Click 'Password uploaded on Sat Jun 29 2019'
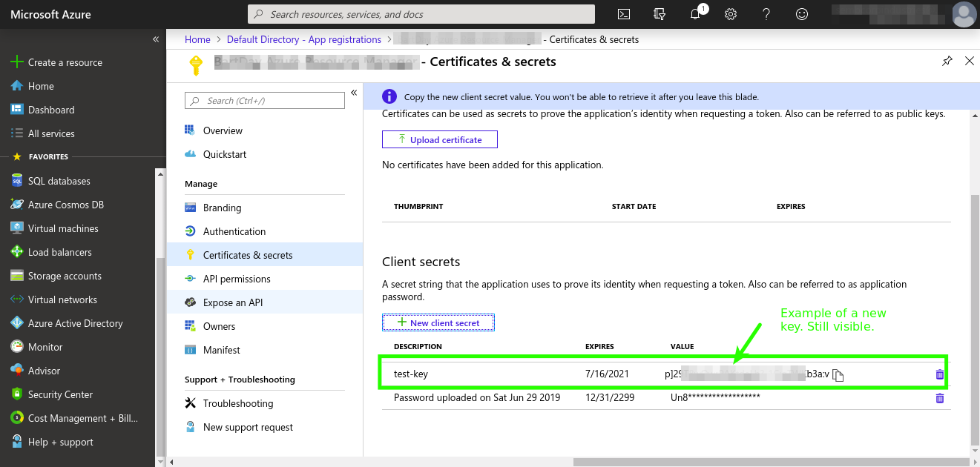The image size is (980, 467). [x=477, y=398]
